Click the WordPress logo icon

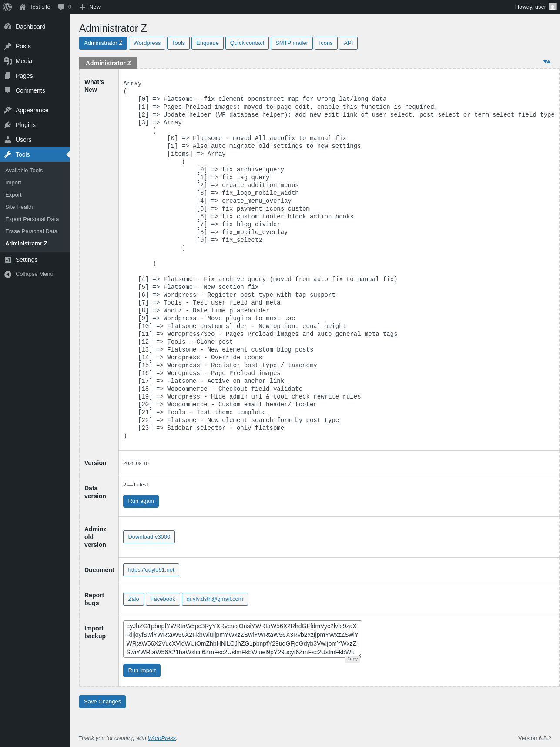(7, 7)
